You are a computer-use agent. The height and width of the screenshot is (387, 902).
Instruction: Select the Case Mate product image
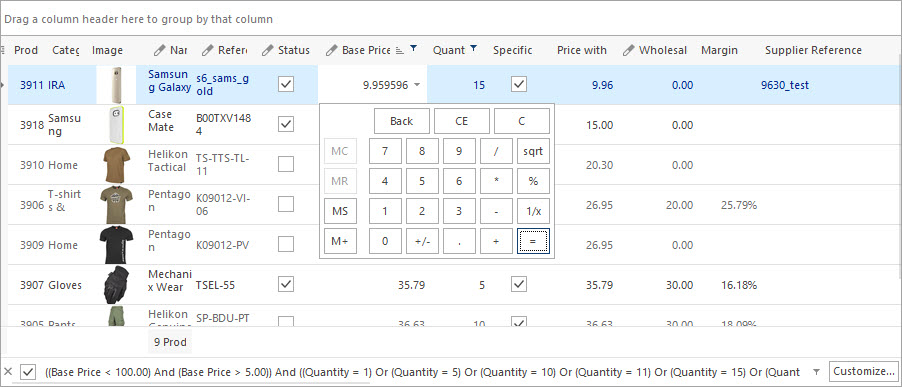tap(116, 125)
